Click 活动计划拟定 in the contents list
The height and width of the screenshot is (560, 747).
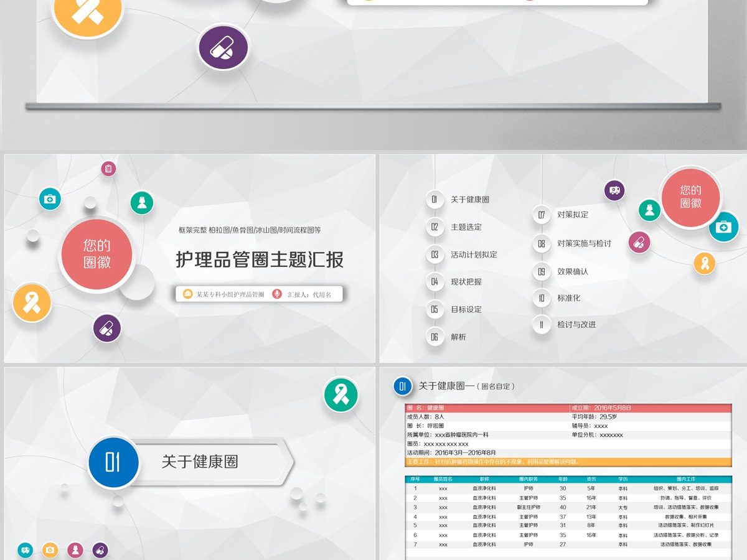pyautogui.click(x=474, y=254)
